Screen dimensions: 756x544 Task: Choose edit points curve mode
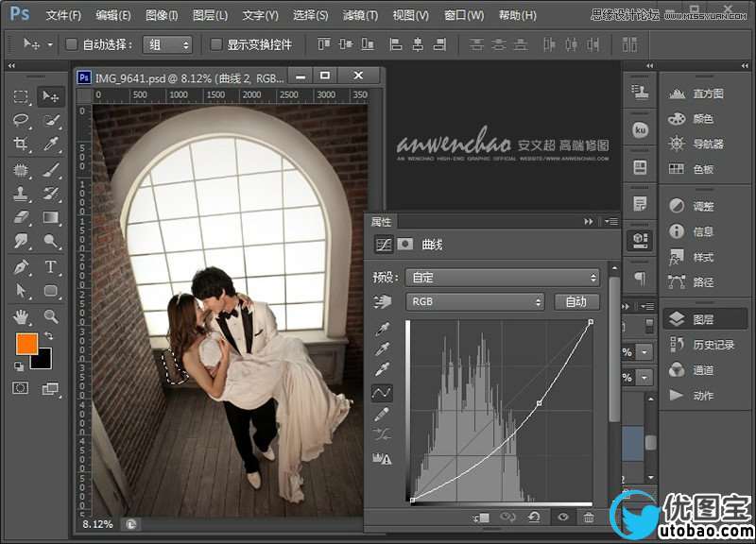[x=382, y=393]
